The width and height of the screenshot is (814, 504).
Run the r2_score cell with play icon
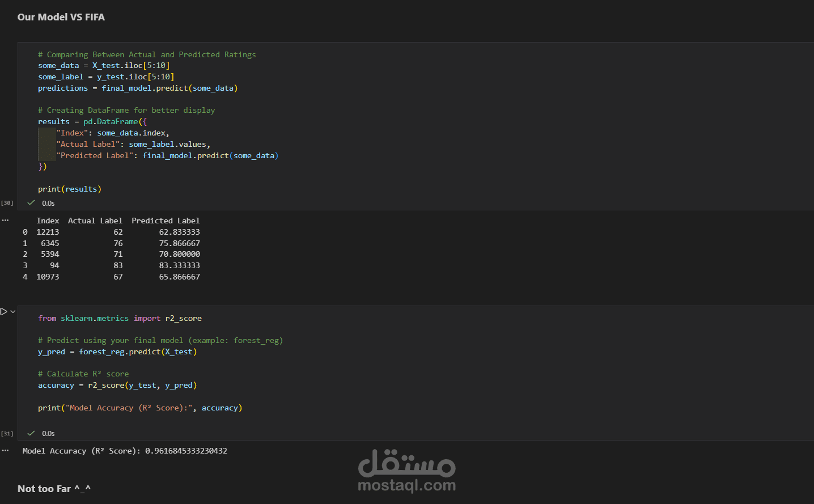tap(4, 311)
